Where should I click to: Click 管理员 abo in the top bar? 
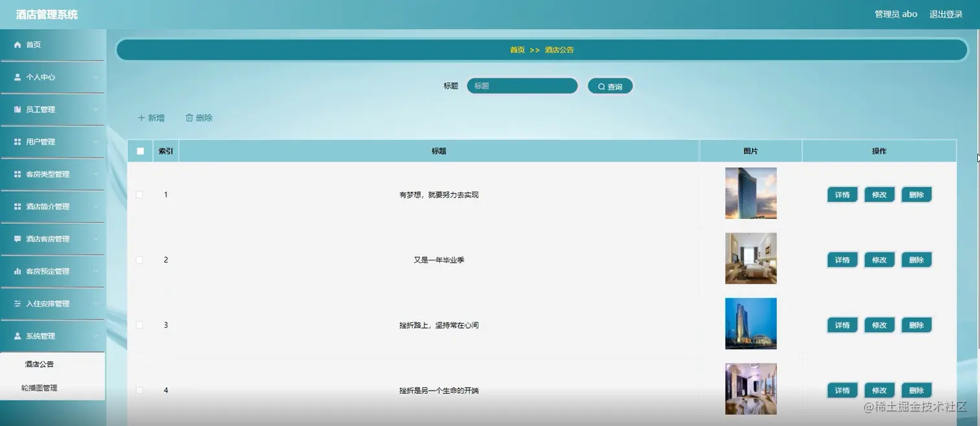[896, 14]
